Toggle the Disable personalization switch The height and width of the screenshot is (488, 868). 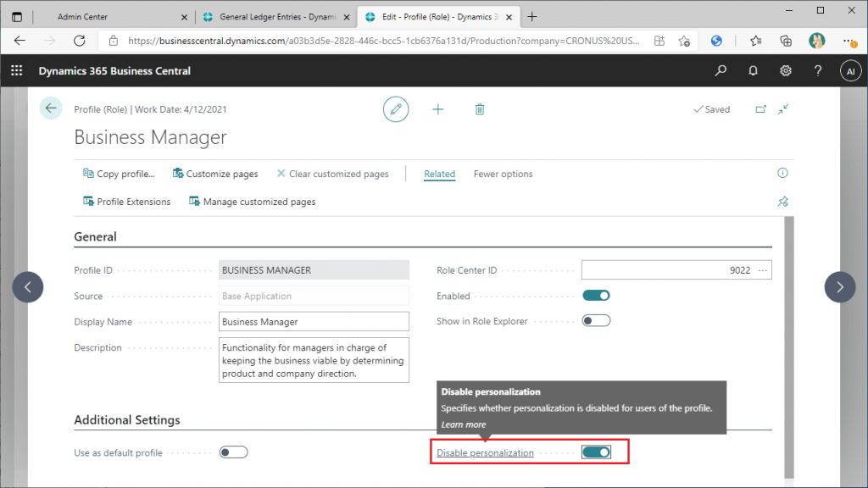pos(596,452)
